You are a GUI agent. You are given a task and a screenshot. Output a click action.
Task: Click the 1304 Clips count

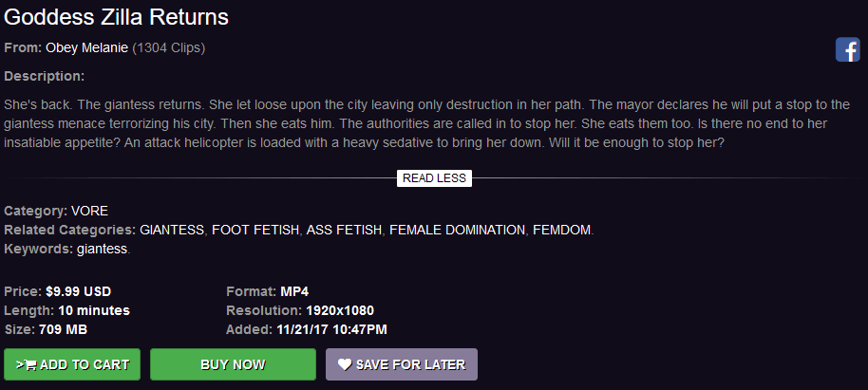(x=169, y=48)
